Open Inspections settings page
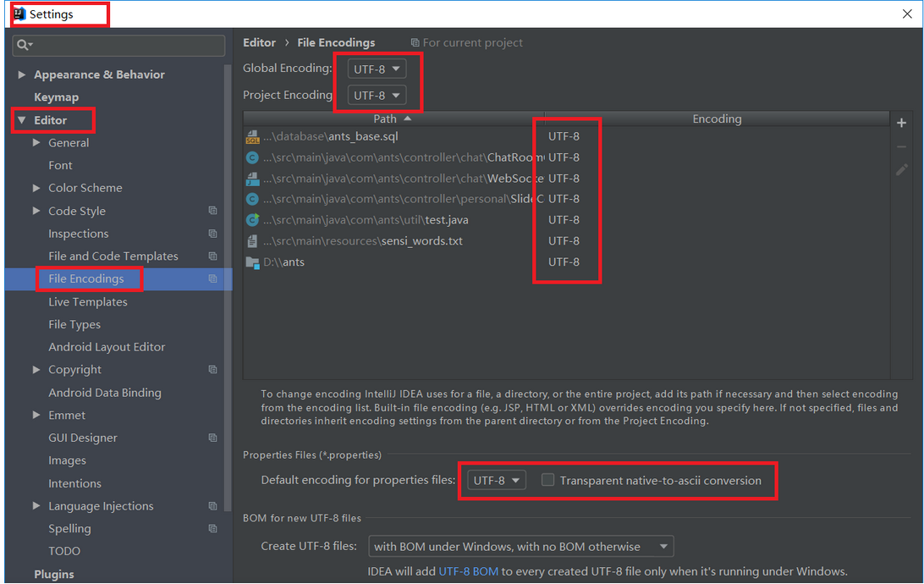Viewport: 924px width, 584px height. [79, 234]
